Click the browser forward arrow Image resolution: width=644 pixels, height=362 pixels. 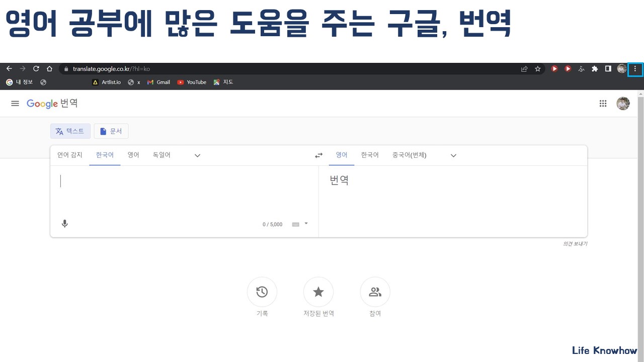point(23,69)
